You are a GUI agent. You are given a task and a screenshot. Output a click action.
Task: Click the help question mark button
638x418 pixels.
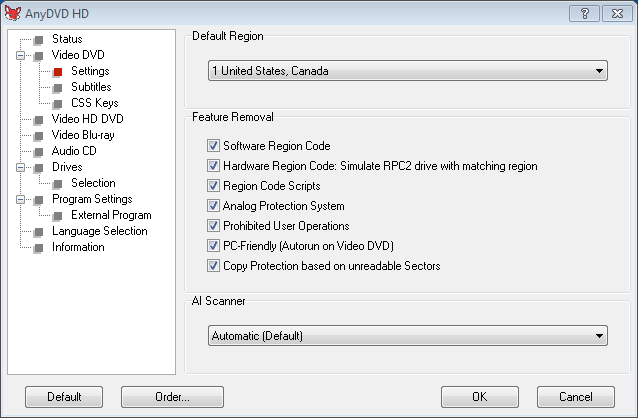point(583,12)
